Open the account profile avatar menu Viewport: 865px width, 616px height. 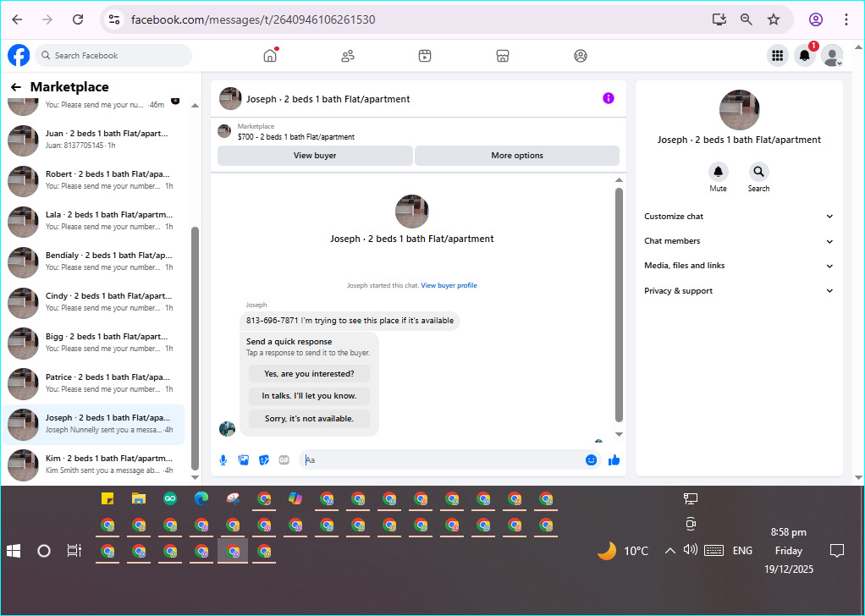(832, 56)
